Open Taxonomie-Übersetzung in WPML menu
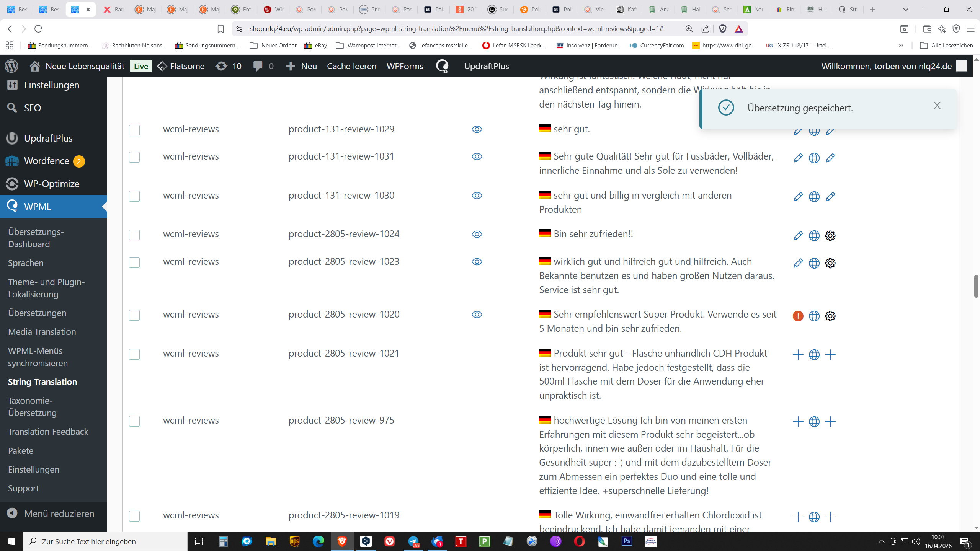 click(x=32, y=406)
